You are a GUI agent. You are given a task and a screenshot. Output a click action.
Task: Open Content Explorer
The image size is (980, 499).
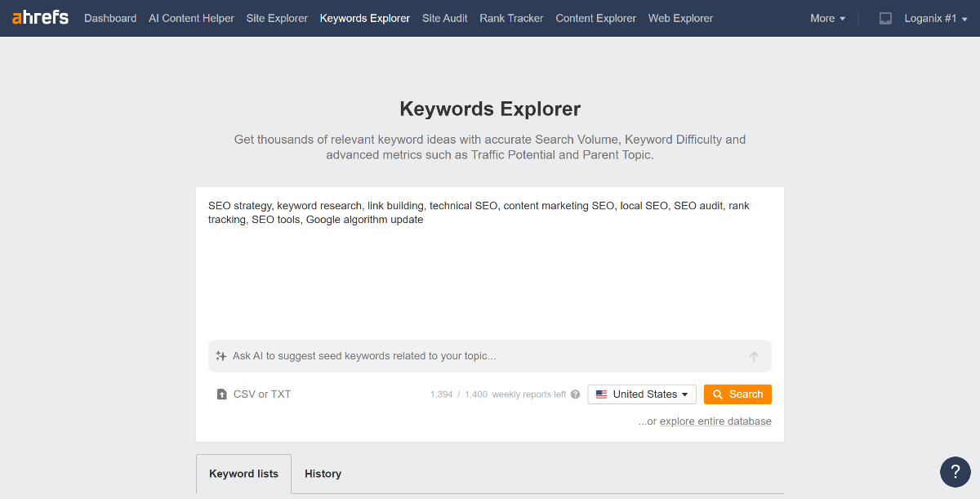[595, 18]
